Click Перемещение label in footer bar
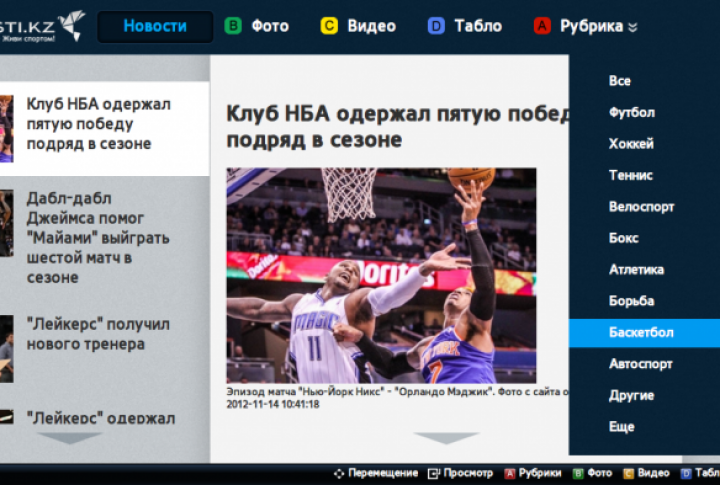This screenshot has height=485, width=720. [383, 473]
